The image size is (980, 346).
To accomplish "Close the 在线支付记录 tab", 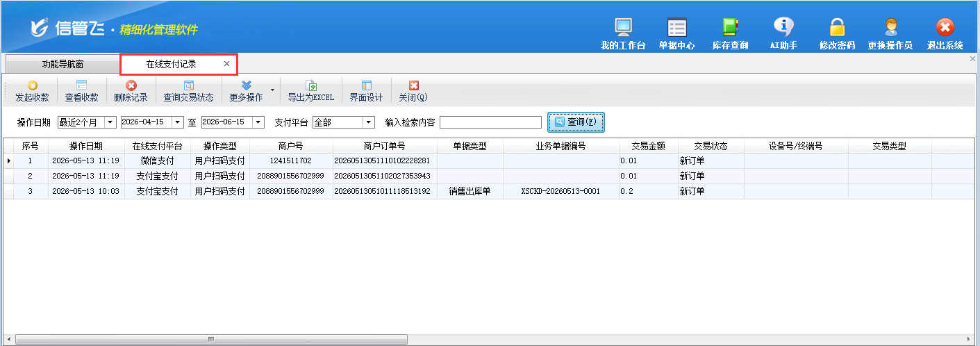I will (x=226, y=64).
